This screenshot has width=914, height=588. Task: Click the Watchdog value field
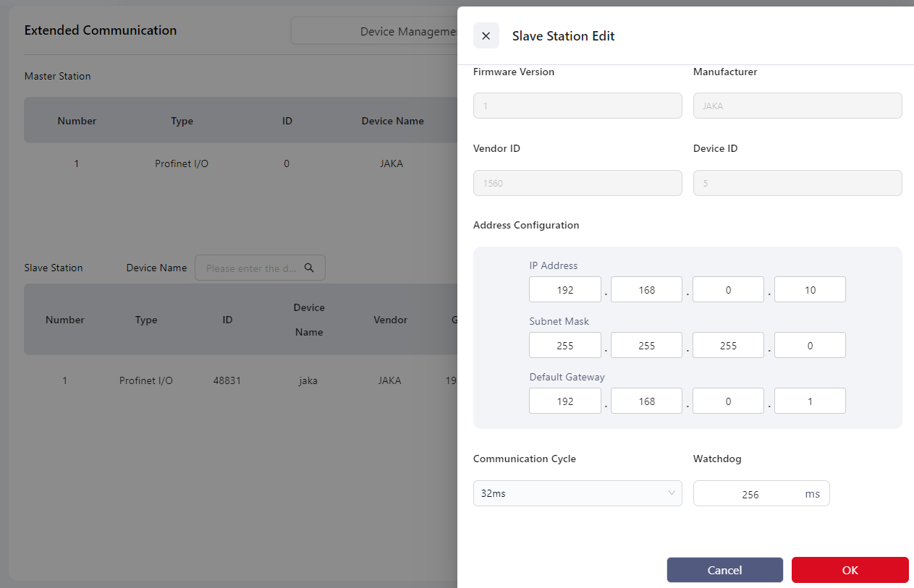click(x=750, y=494)
